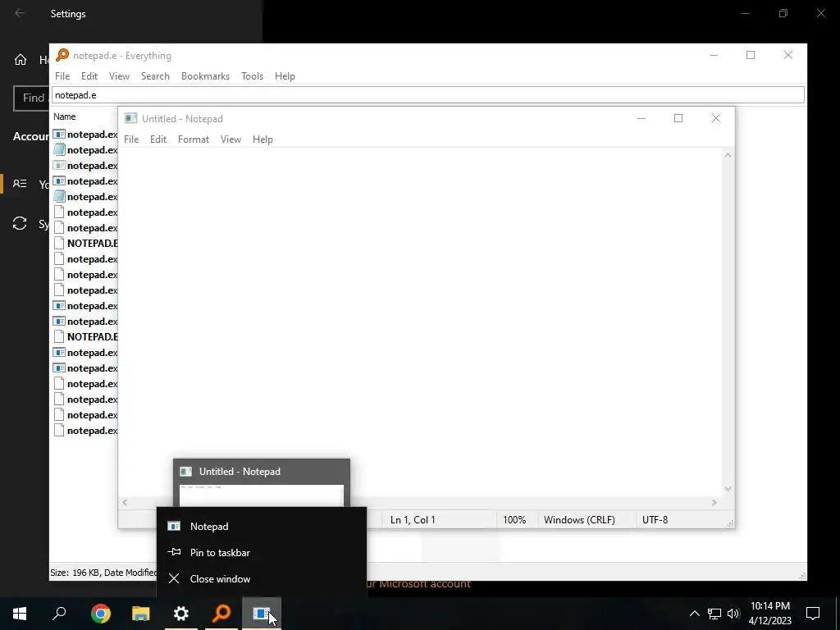
Task: Select the first notepad.exe result in Everything
Action: click(85, 134)
